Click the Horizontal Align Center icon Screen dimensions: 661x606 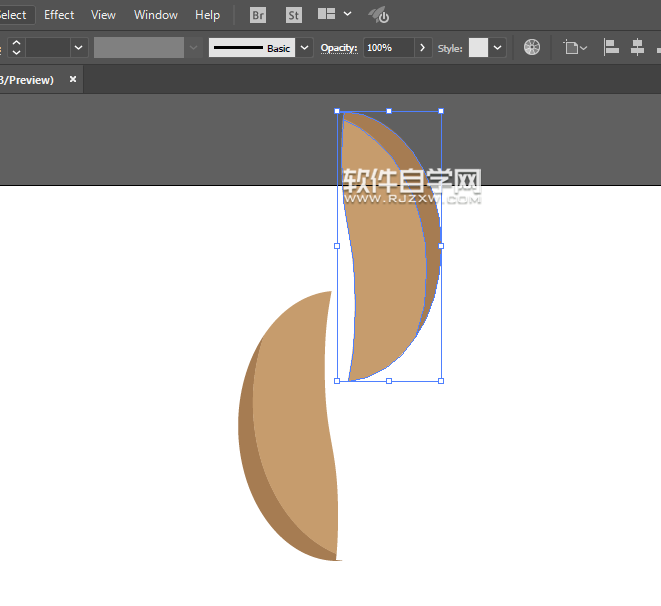tap(636, 47)
